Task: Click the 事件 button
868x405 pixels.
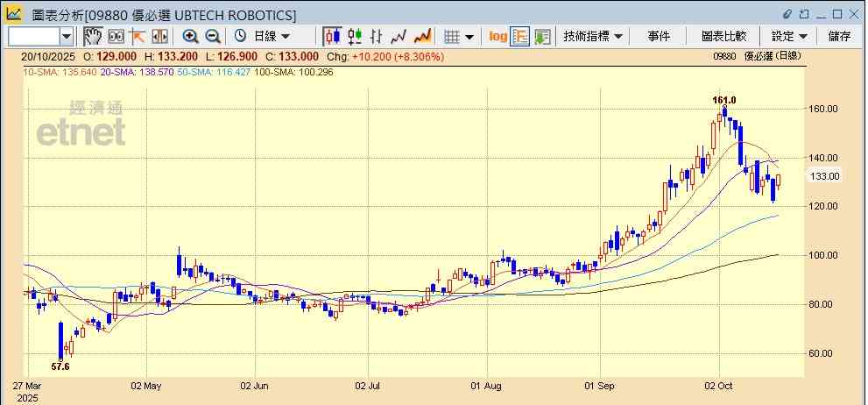Action: 659,36
